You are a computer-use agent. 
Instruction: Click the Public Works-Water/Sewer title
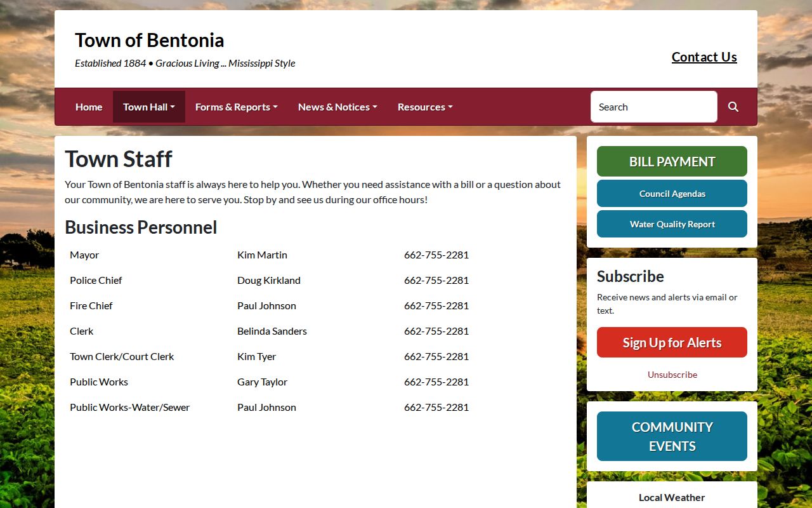[130, 407]
